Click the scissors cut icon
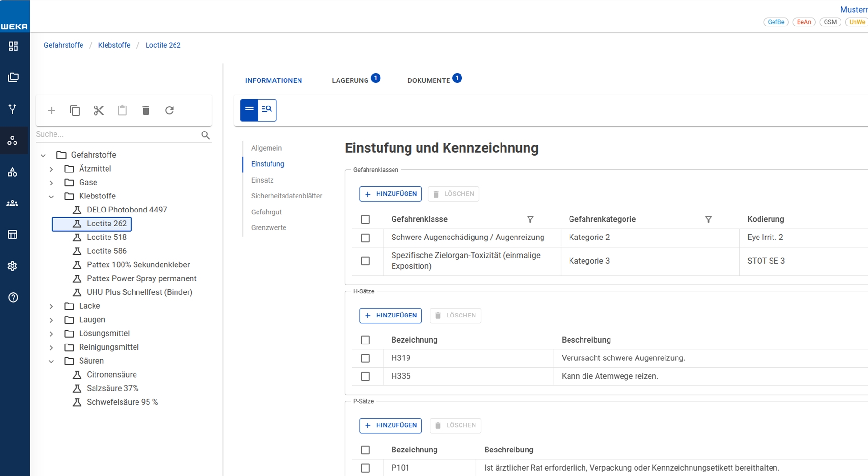The image size is (868, 476). pyautogui.click(x=98, y=110)
